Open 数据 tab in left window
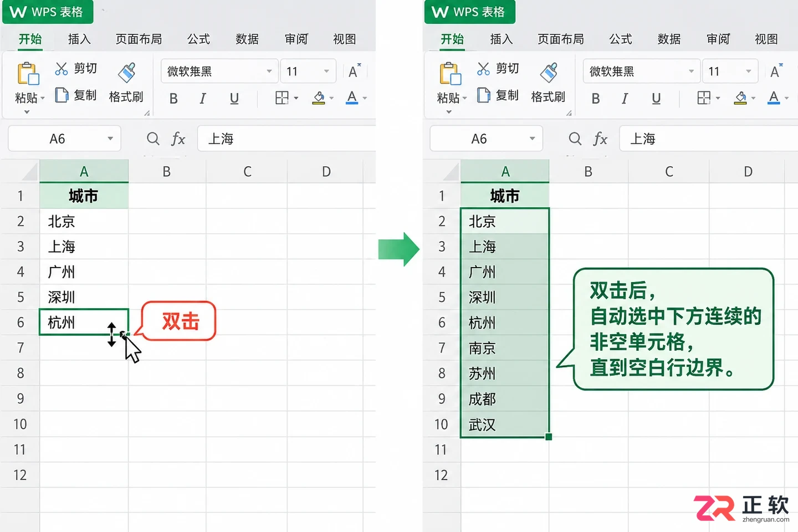This screenshot has height=532, width=798. tap(247, 39)
